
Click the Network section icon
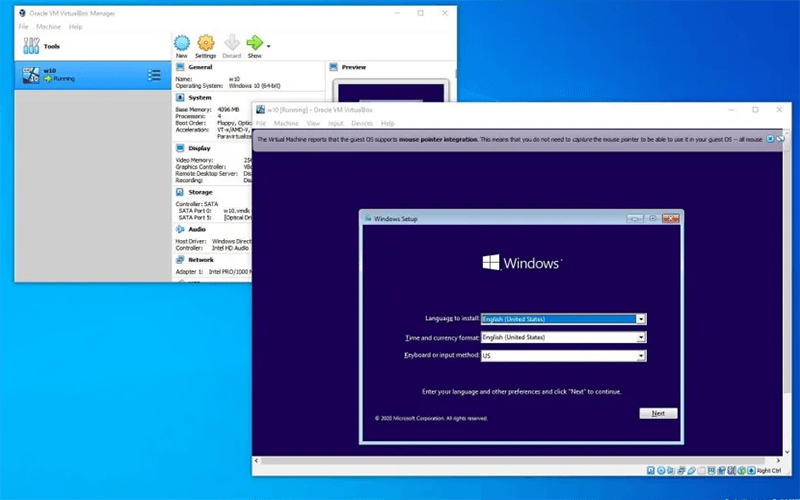click(x=180, y=260)
